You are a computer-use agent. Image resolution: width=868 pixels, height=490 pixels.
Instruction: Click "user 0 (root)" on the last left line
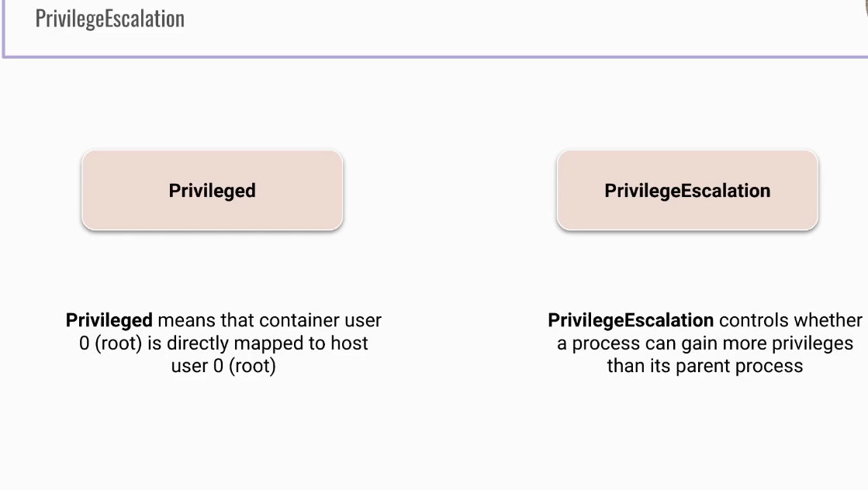pos(223,365)
